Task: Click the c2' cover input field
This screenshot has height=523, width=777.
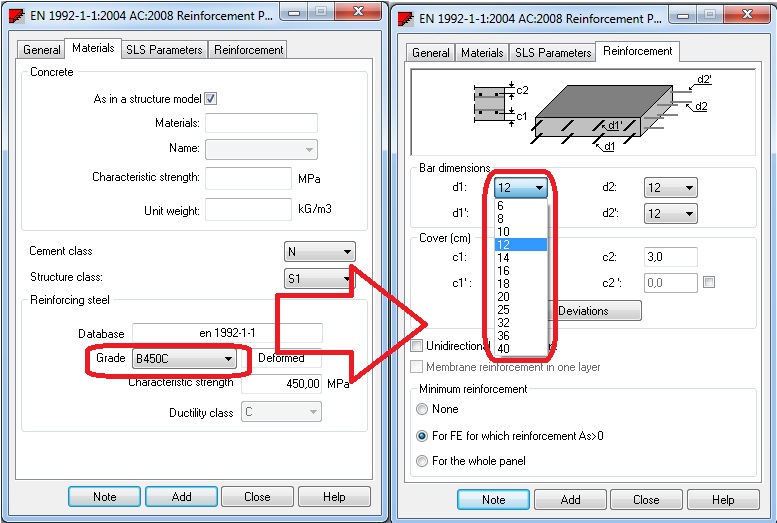Action: point(670,283)
